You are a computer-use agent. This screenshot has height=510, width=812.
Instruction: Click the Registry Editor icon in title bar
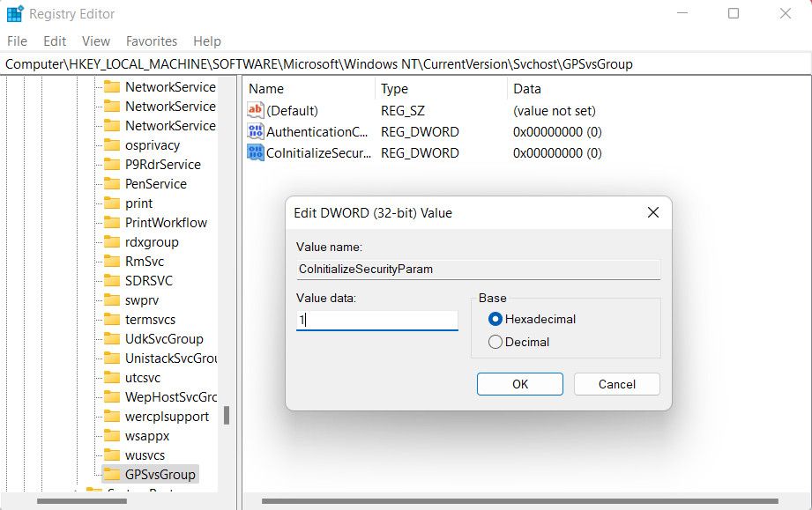click(15, 13)
